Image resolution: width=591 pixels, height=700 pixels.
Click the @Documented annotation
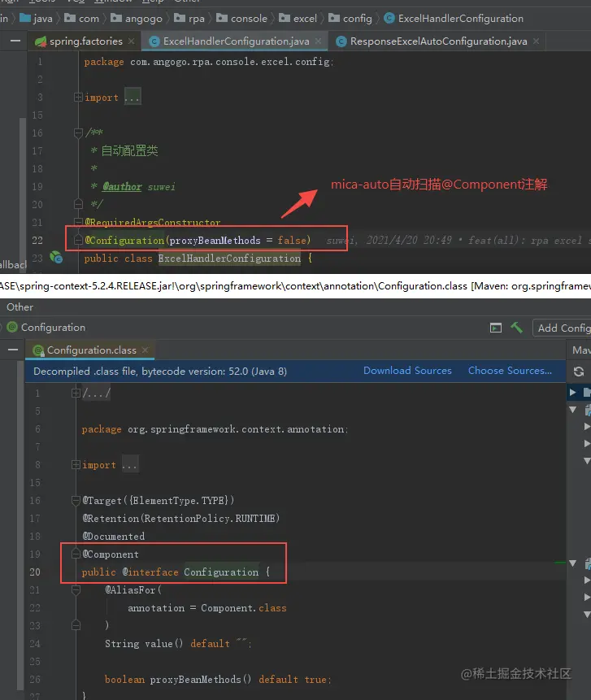point(113,536)
